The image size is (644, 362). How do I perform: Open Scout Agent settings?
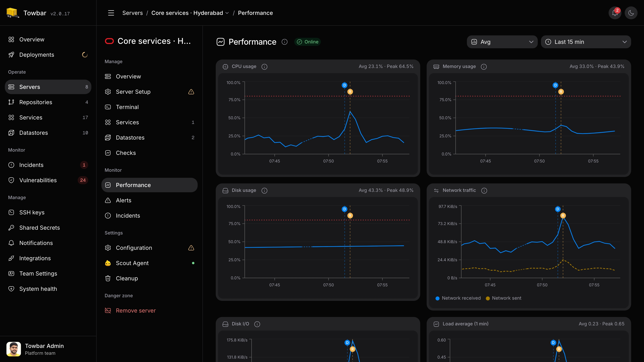[x=150, y=263]
